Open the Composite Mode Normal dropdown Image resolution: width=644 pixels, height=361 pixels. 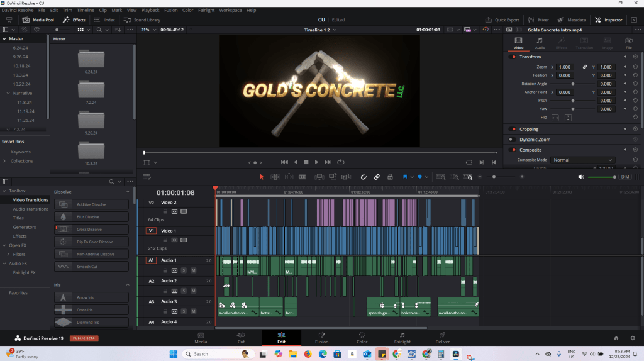tap(582, 160)
